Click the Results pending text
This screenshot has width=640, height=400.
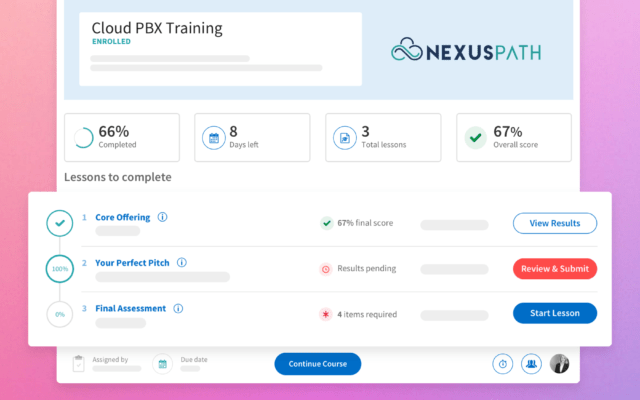pyautogui.click(x=367, y=268)
